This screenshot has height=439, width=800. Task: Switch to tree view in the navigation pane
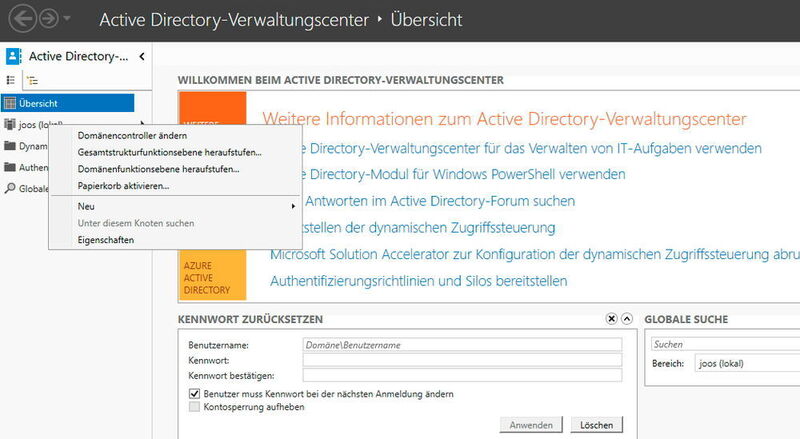[32, 81]
